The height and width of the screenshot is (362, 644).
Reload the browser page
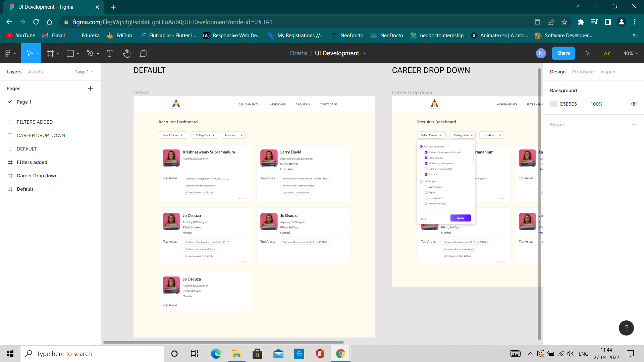(x=36, y=22)
